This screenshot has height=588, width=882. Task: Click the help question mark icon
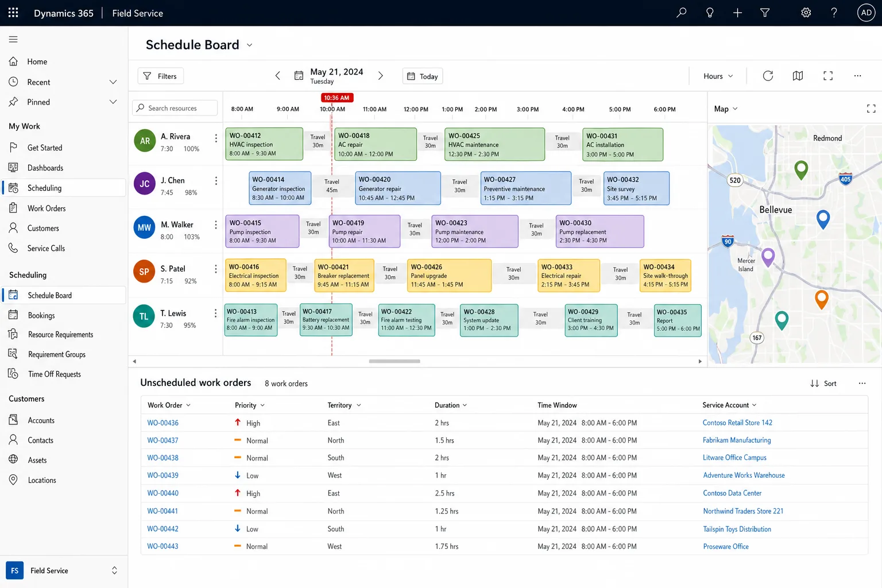coord(834,13)
